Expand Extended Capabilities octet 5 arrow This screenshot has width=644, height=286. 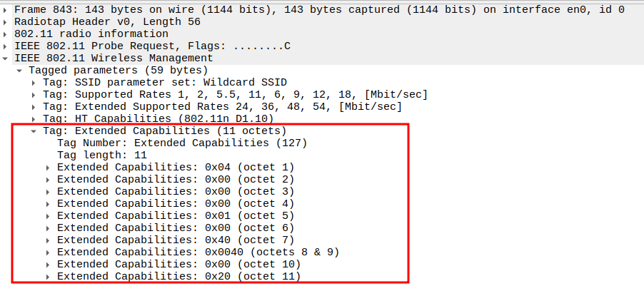tap(48, 215)
